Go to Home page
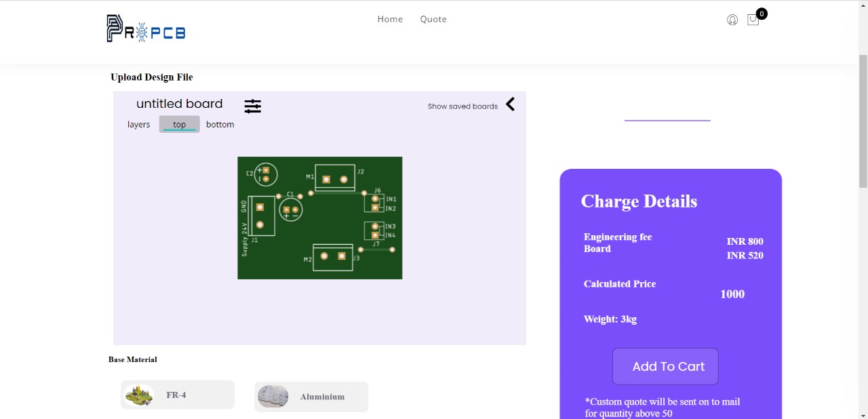868x419 pixels. click(390, 19)
